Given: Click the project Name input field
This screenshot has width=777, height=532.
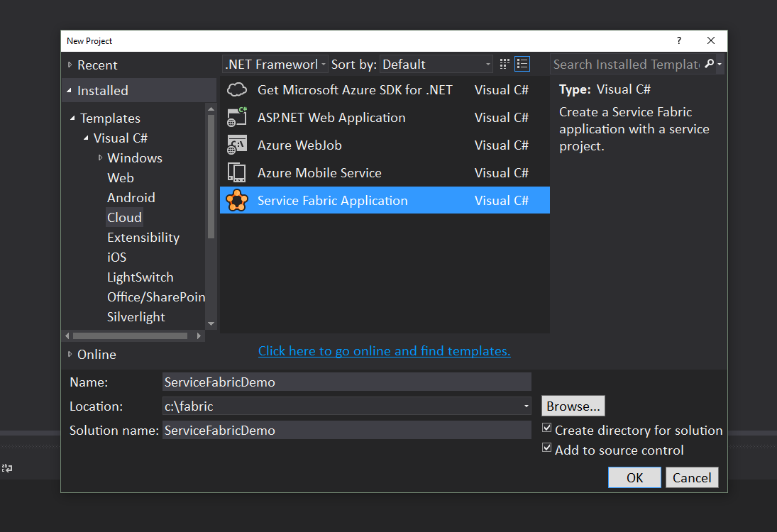Looking at the screenshot, I should [x=347, y=382].
